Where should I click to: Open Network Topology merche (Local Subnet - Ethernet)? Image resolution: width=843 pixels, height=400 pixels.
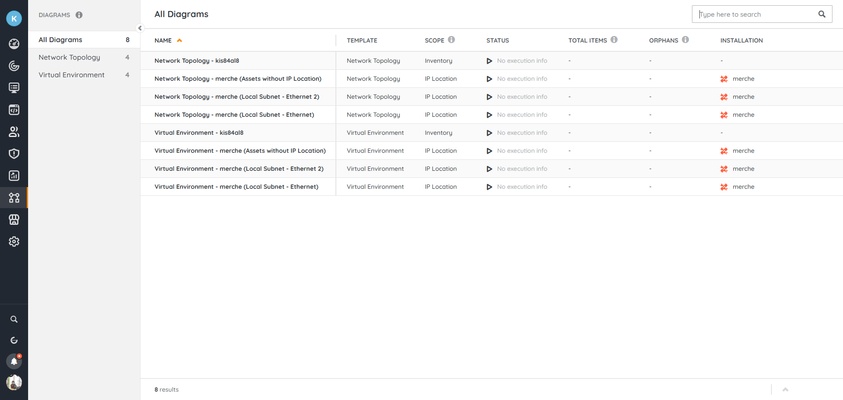click(x=234, y=115)
